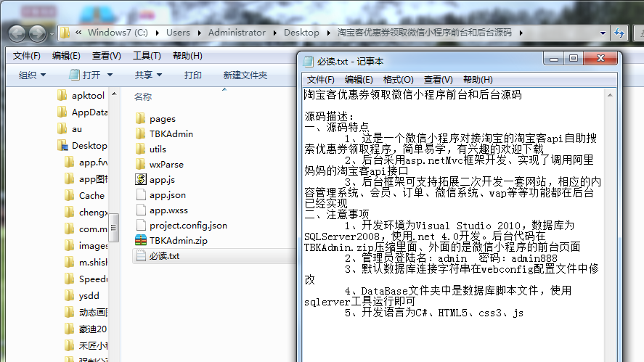Viewport: 644px width, 362px height.
Task: Click Windows7 (C:) in address path
Action: coord(118,33)
